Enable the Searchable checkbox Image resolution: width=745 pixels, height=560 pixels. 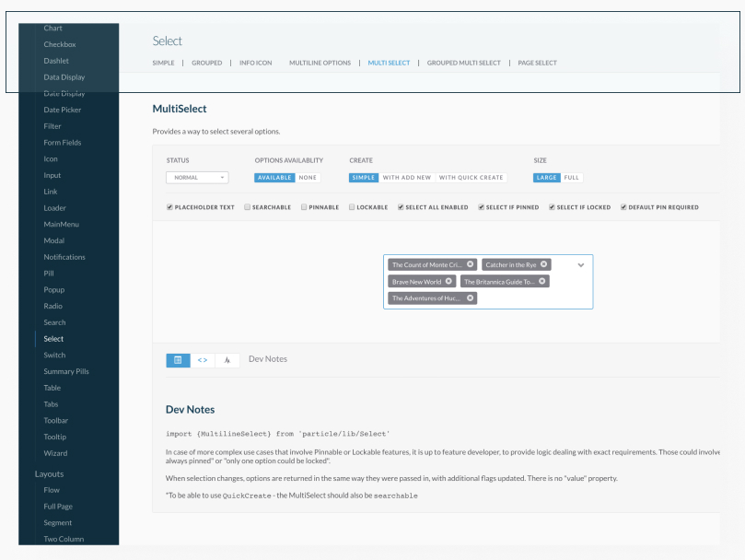point(248,207)
